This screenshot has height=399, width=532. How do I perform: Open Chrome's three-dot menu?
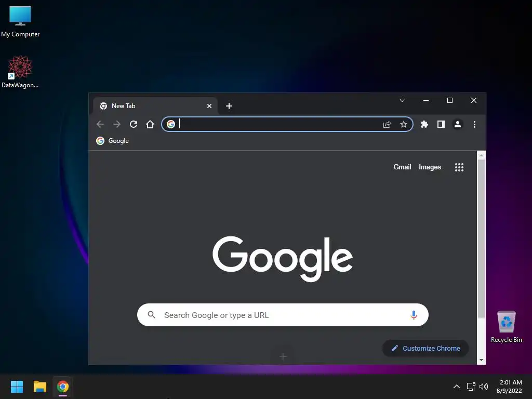[474, 124]
